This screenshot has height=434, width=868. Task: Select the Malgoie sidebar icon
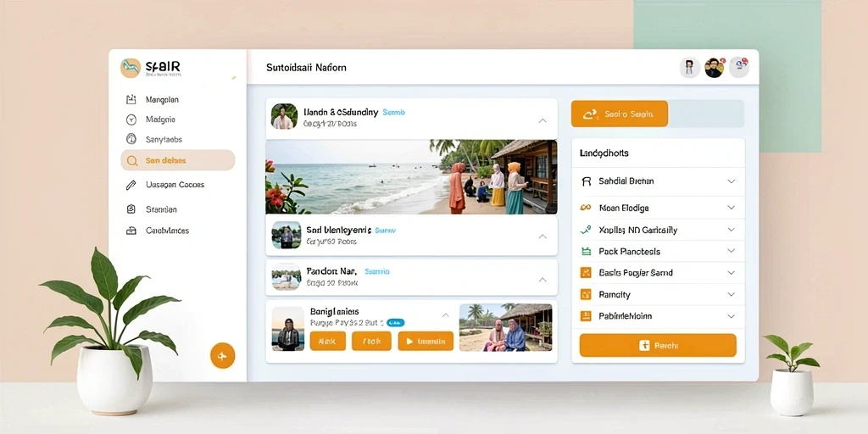pos(131,119)
